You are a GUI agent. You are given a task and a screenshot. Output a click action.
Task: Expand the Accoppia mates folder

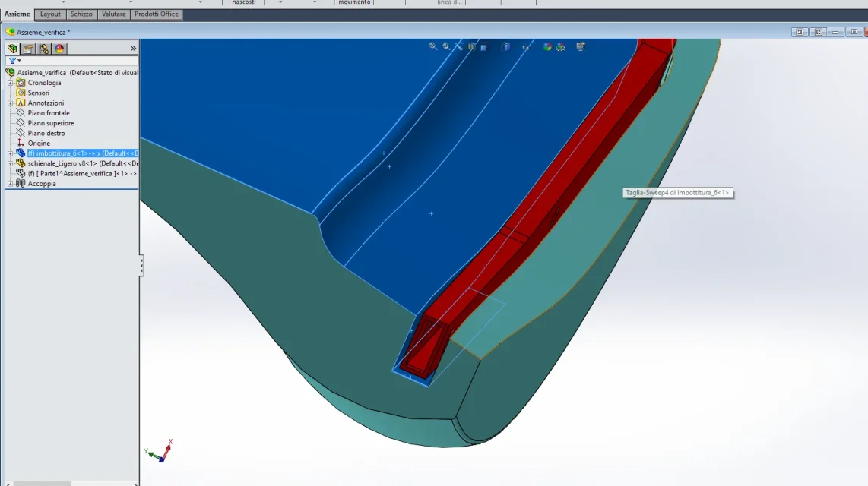pyautogui.click(x=10, y=184)
